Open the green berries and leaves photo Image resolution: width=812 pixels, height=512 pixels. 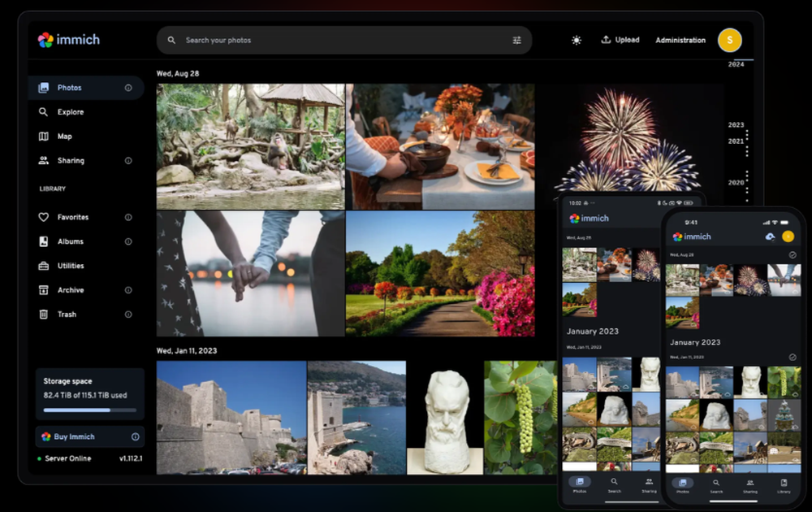point(520,418)
